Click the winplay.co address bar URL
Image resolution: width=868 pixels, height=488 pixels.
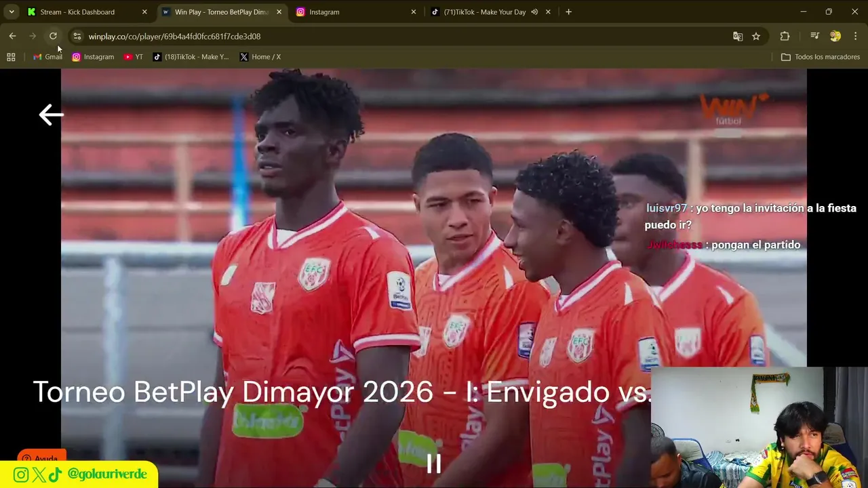click(x=174, y=37)
